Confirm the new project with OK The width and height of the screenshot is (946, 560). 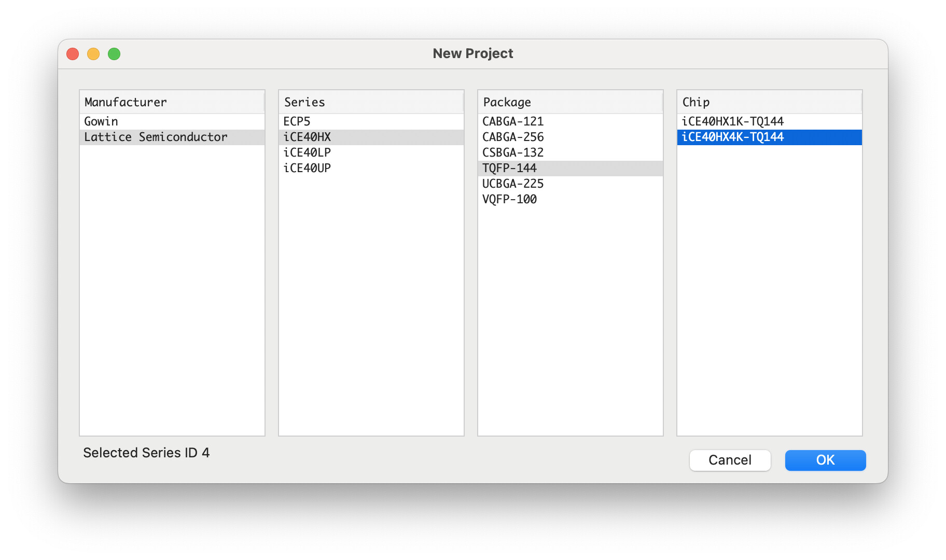click(825, 460)
